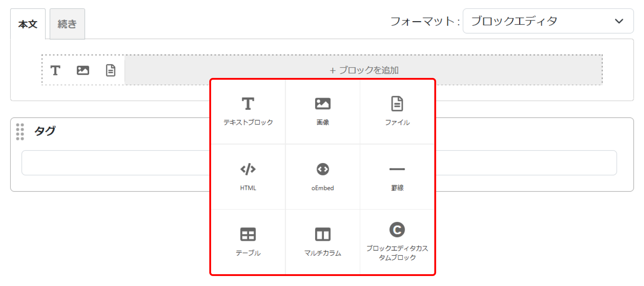644x286 pixels.
Task: Click the text block icon in the quick toolbar
Action: [55, 70]
